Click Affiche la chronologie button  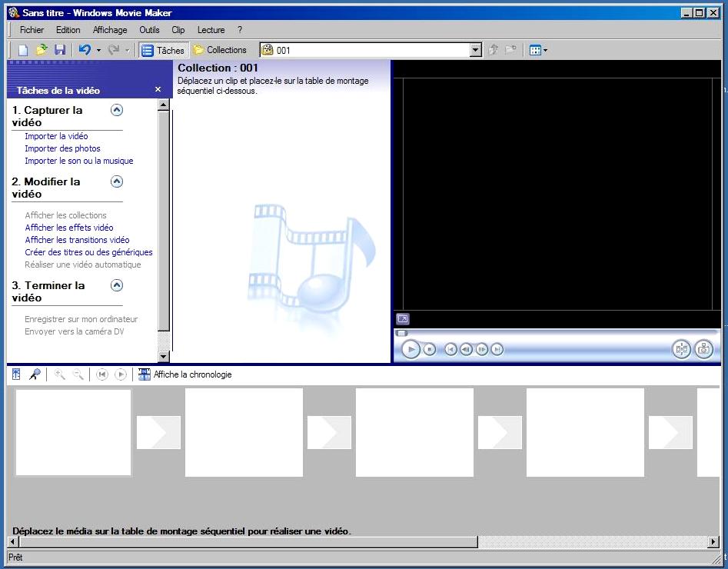coord(184,374)
